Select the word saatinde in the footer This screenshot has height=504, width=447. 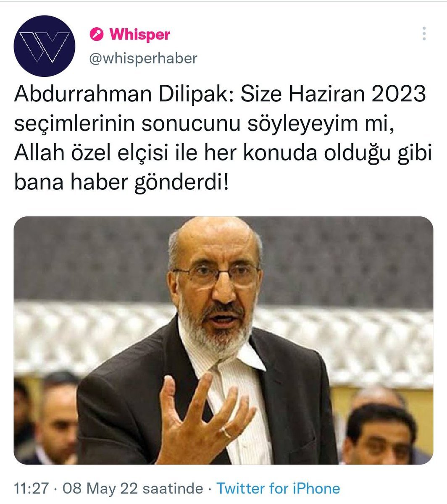173,488
